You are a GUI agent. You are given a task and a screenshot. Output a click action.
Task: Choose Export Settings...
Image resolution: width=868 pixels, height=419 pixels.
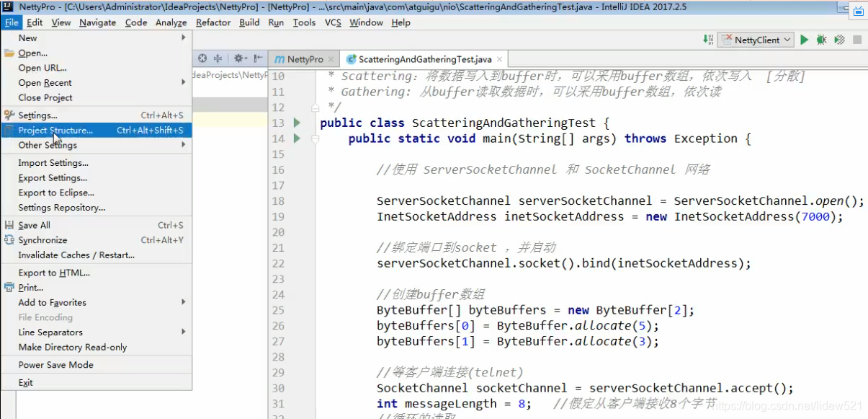(97, 177)
